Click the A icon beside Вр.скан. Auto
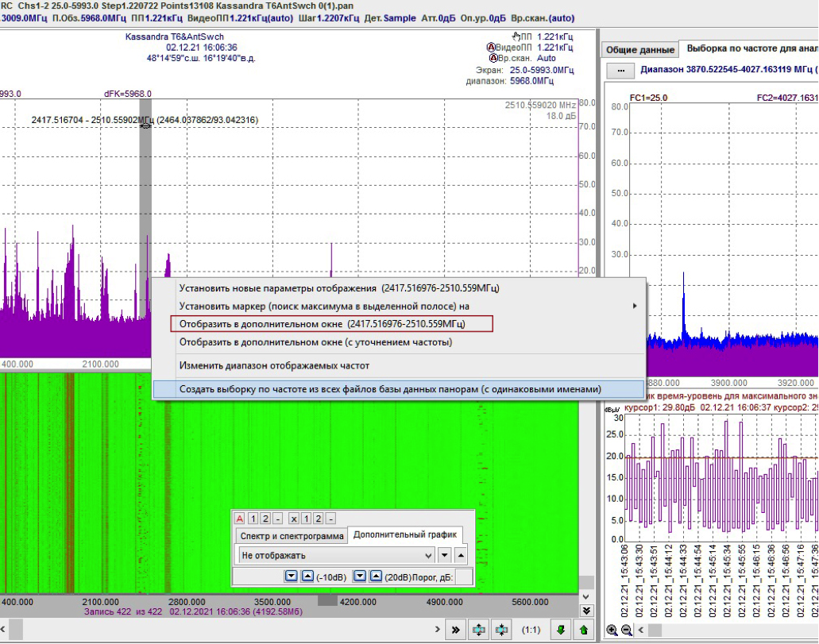Image resolution: width=819 pixels, height=644 pixels. pyautogui.click(x=493, y=58)
